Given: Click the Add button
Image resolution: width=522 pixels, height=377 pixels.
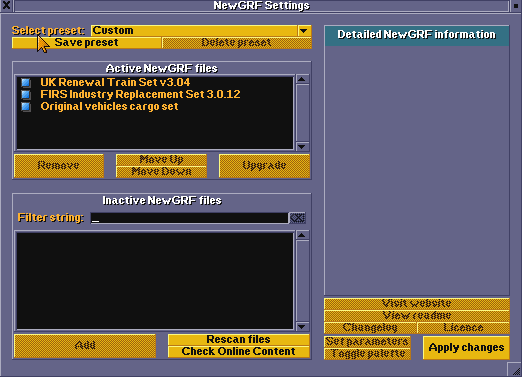Looking at the screenshot, I should (85, 346).
